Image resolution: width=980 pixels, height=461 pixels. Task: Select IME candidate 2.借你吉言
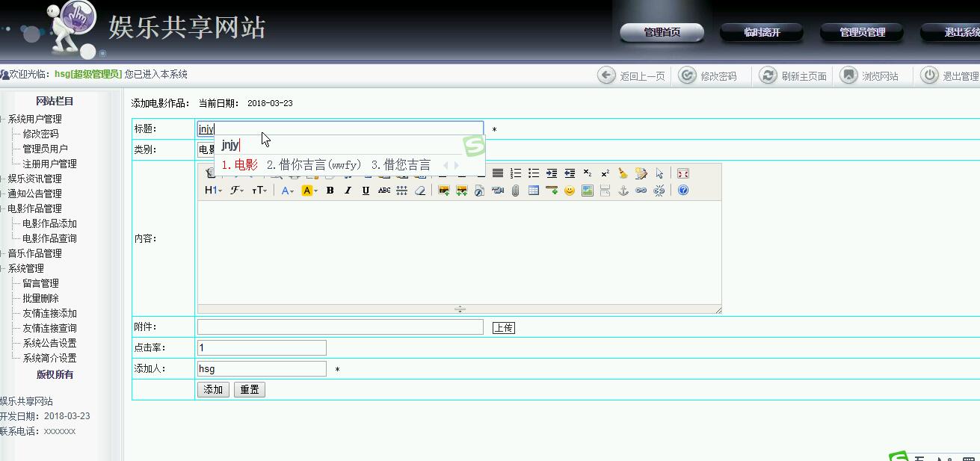(x=314, y=165)
